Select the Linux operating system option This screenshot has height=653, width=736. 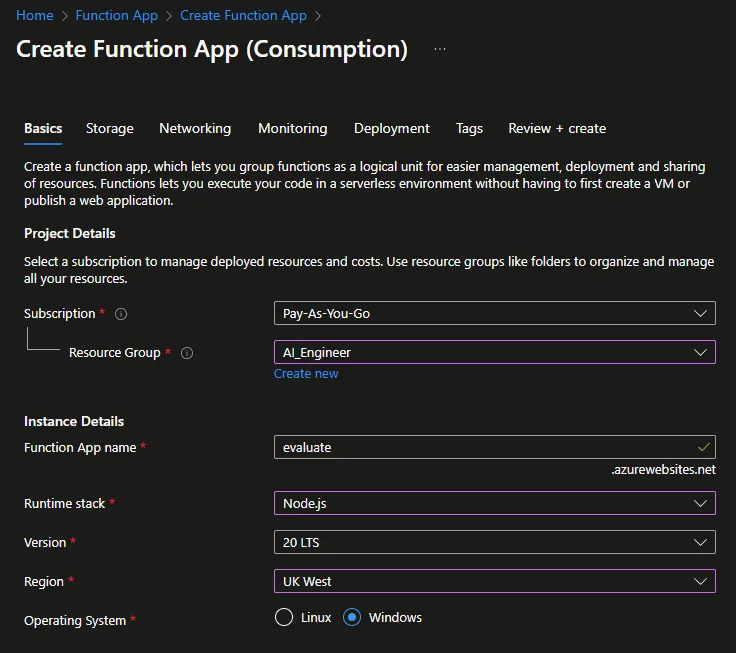[x=284, y=618]
